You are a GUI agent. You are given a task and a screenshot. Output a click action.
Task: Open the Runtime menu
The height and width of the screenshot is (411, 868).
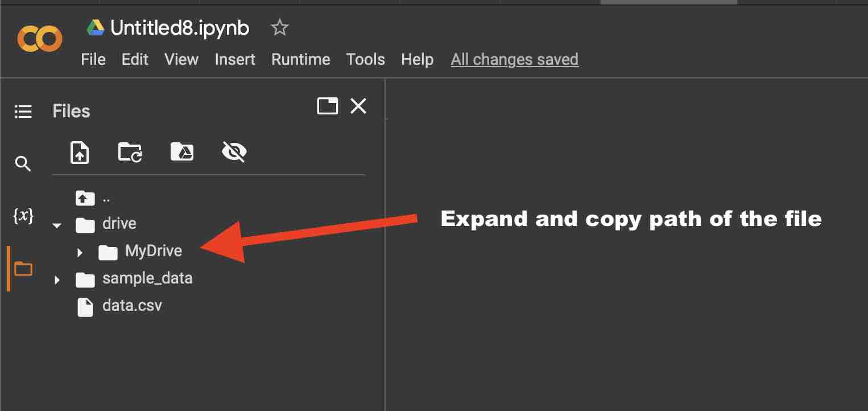coord(300,59)
